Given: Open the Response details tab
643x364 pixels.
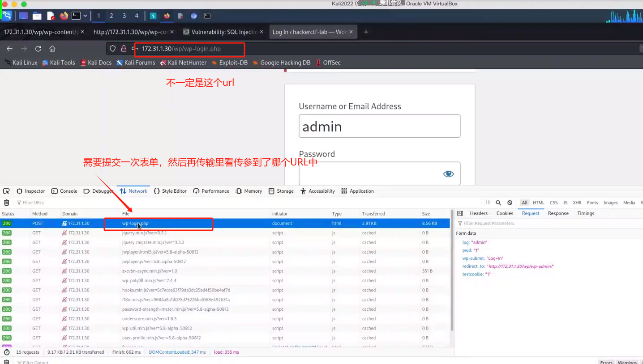Looking at the screenshot, I should click(x=558, y=213).
